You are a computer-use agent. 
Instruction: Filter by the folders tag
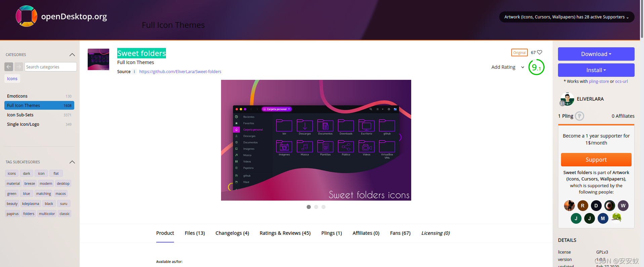(x=29, y=214)
